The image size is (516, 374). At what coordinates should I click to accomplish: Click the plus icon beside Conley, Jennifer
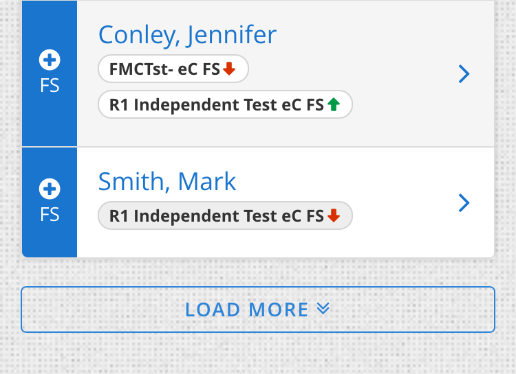pyautogui.click(x=50, y=60)
